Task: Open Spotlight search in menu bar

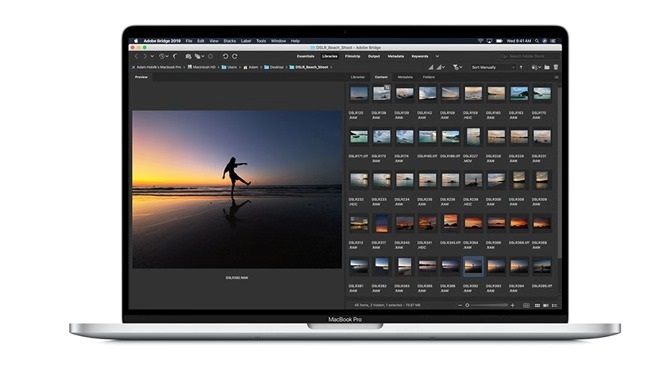Action: click(x=537, y=41)
